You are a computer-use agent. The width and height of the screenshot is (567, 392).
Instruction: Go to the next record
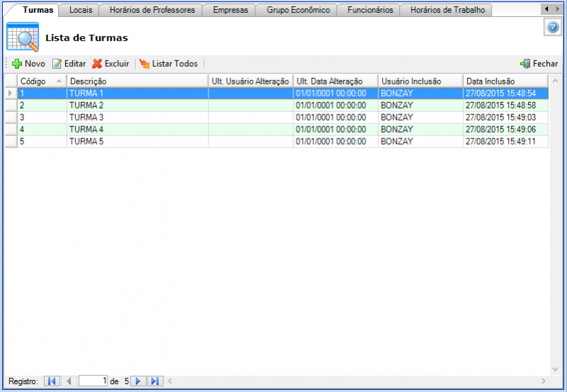139,381
